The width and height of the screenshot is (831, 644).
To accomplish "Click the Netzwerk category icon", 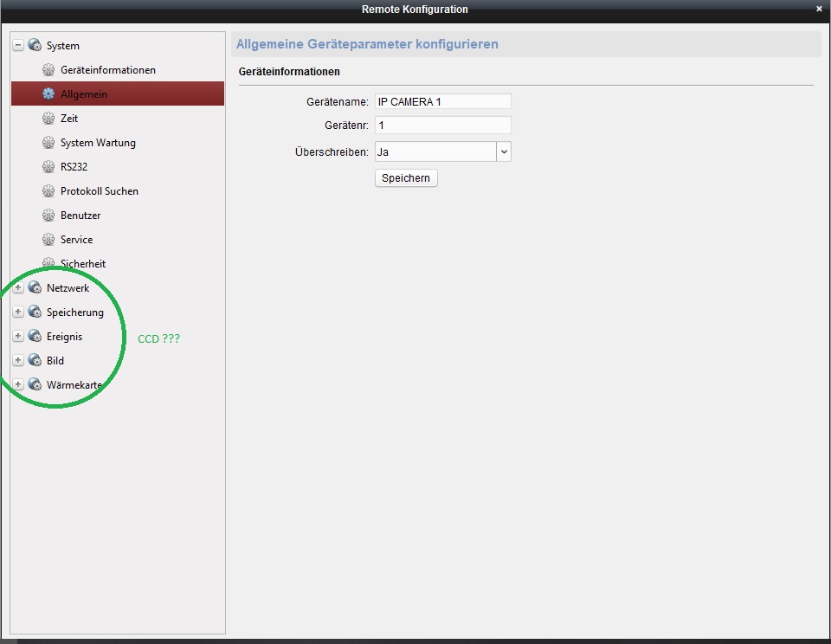I will coord(35,288).
